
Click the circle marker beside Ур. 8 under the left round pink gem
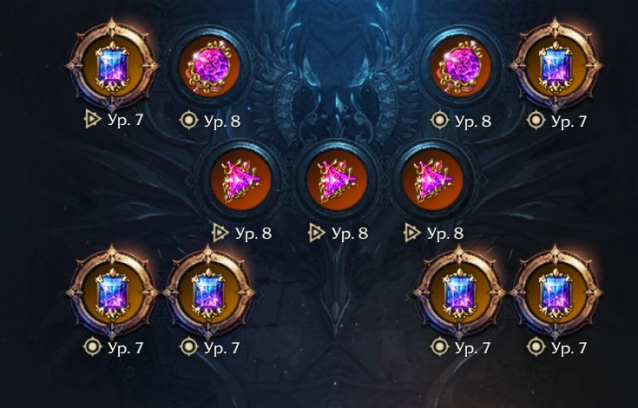(x=189, y=120)
